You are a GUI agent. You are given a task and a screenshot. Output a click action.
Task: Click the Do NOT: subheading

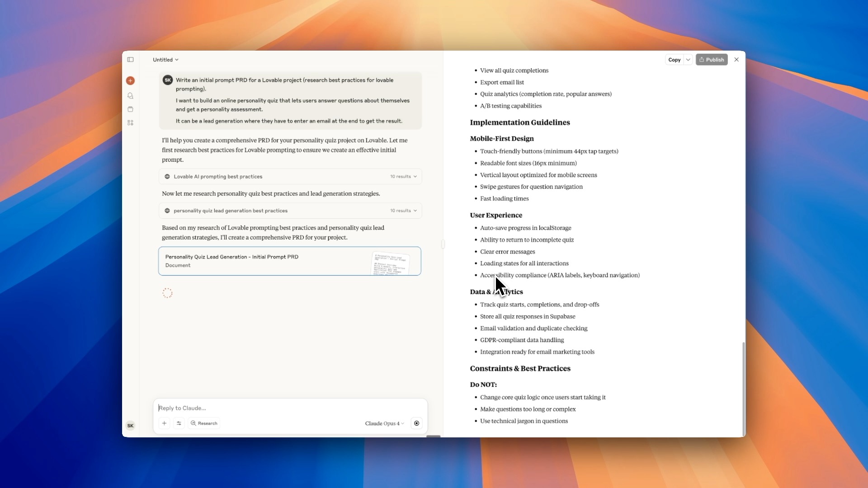[x=483, y=385]
